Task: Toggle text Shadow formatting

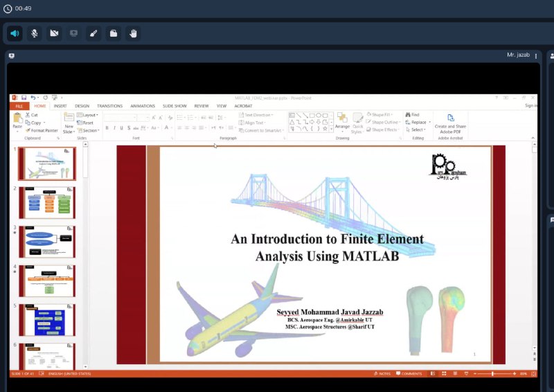Action: (x=129, y=127)
